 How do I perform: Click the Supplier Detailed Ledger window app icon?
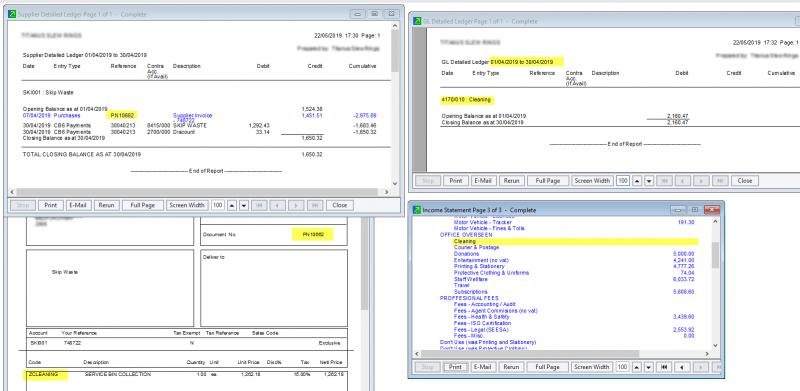(13, 14)
